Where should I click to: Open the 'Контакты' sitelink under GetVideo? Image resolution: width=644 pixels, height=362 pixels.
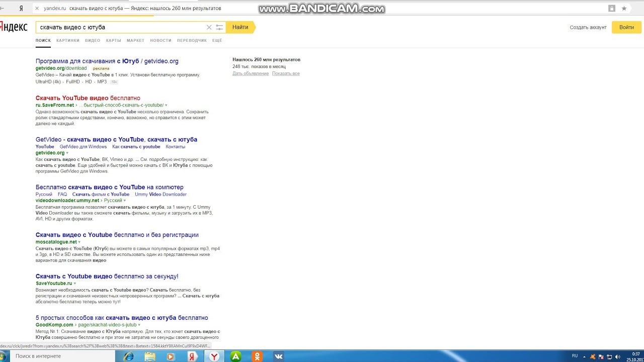pyautogui.click(x=176, y=147)
